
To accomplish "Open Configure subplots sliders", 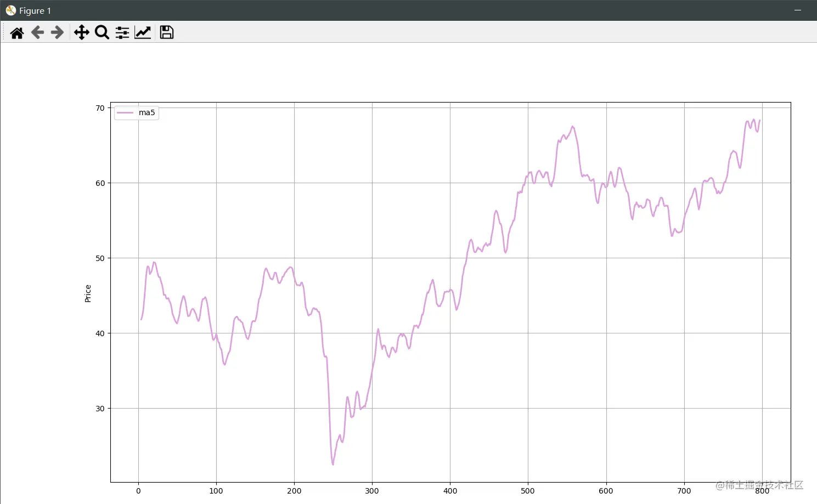I will coord(122,33).
